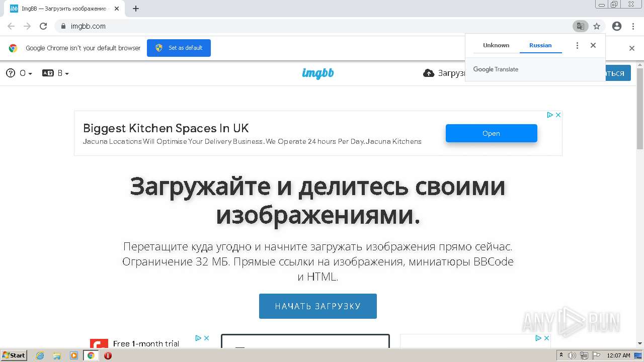Launch Internet Explorer from taskbar
The height and width of the screenshot is (362, 644).
40,355
